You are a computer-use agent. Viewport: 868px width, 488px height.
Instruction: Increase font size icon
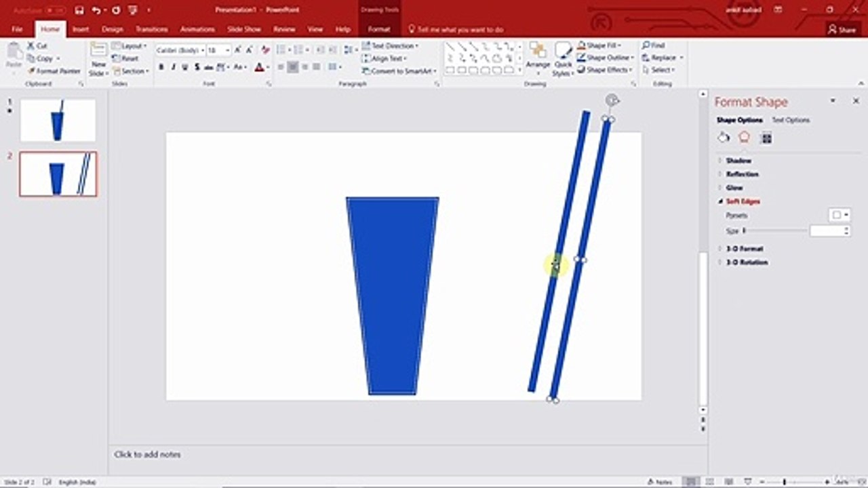[x=238, y=50]
